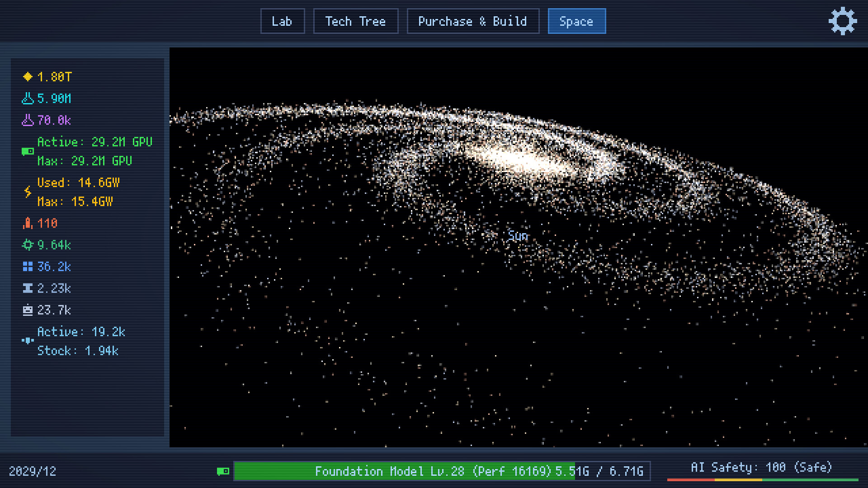Click the robot icon beside 23.7k
868x488 pixels.
[28, 310]
